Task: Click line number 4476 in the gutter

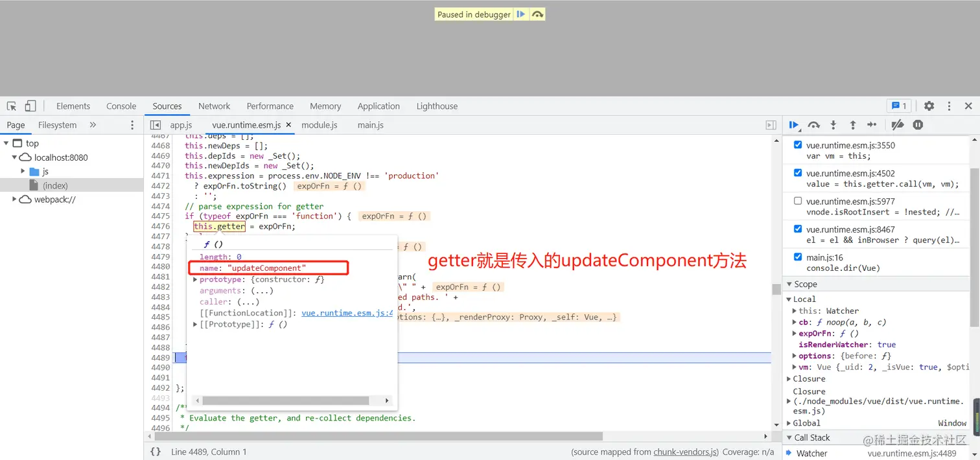Action: pyautogui.click(x=160, y=227)
